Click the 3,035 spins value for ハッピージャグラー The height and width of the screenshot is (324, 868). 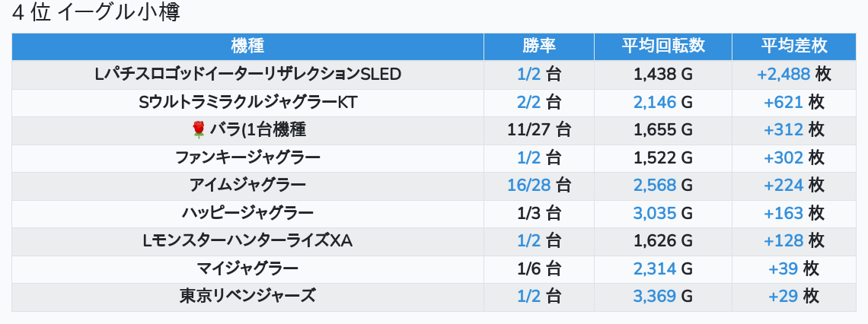point(655,213)
